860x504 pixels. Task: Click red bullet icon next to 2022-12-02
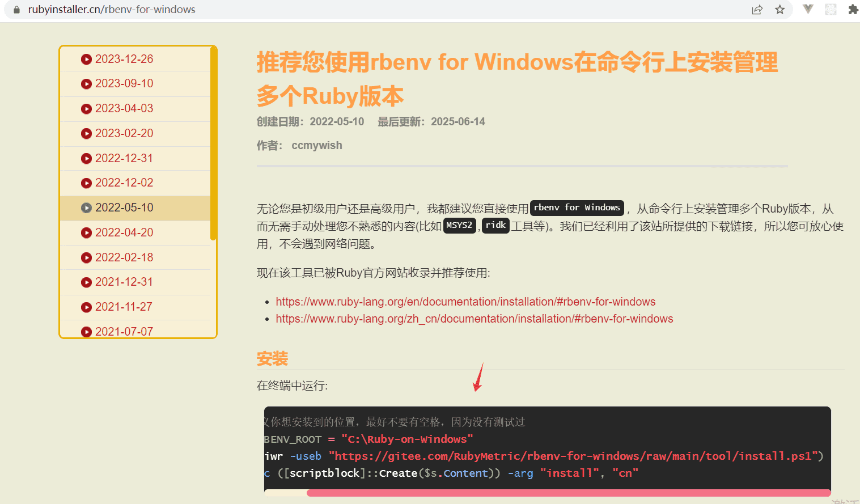pyautogui.click(x=86, y=183)
